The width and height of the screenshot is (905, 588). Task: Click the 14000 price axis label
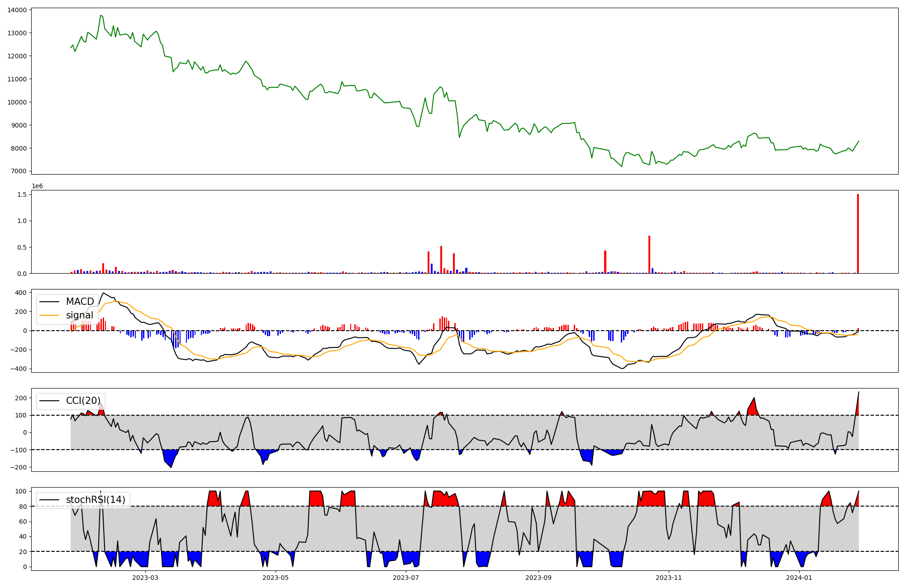pos(17,10)
